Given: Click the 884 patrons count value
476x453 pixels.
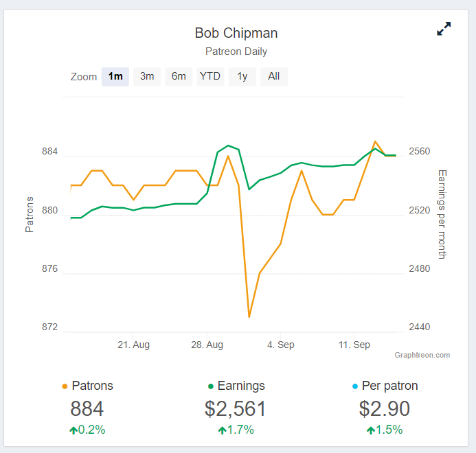Looking at the screenshot, I should pyautogui.click(x=87, y=408).
